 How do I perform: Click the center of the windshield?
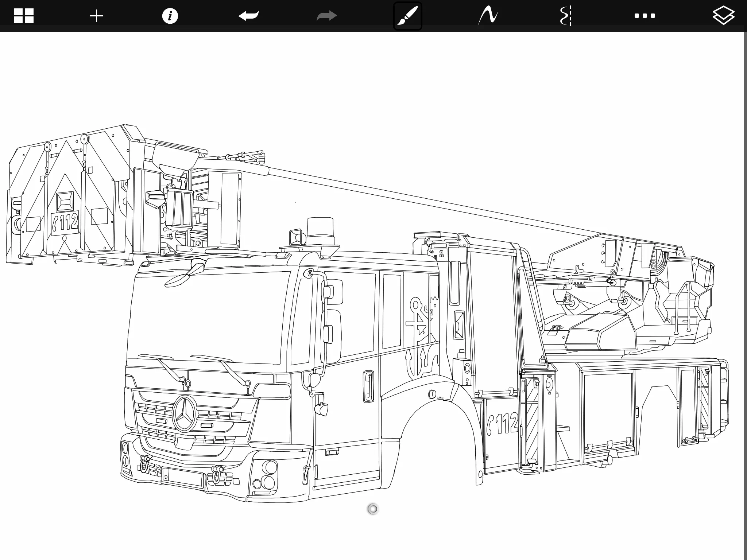pos(208,317)
